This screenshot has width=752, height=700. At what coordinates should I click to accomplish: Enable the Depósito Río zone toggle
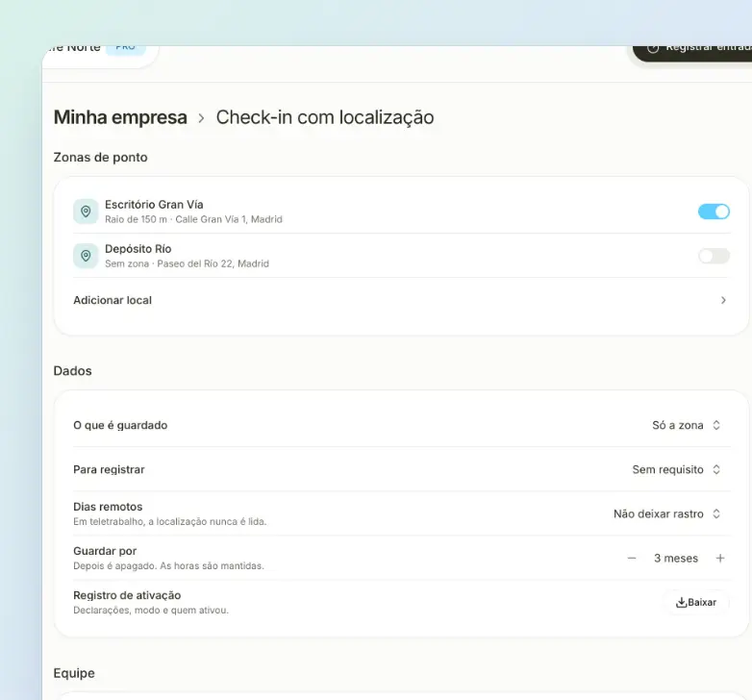(x=714, y=256)
